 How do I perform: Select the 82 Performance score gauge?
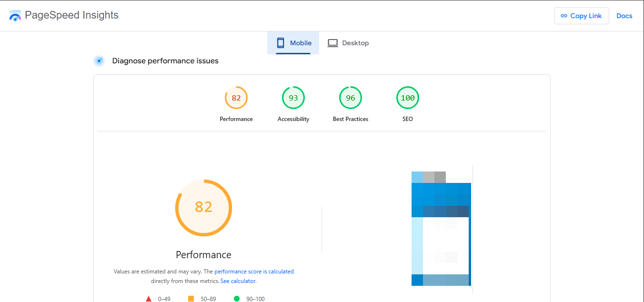click(x=236, y=97)
